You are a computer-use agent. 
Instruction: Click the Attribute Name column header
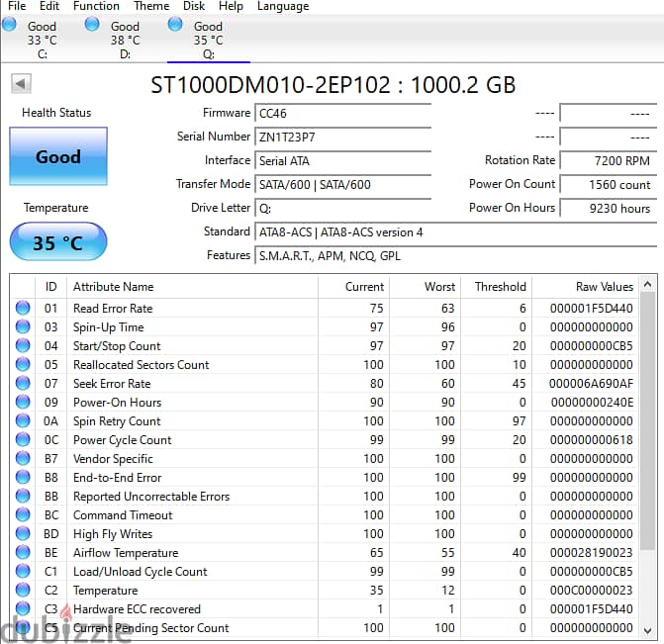click(192, 287)
